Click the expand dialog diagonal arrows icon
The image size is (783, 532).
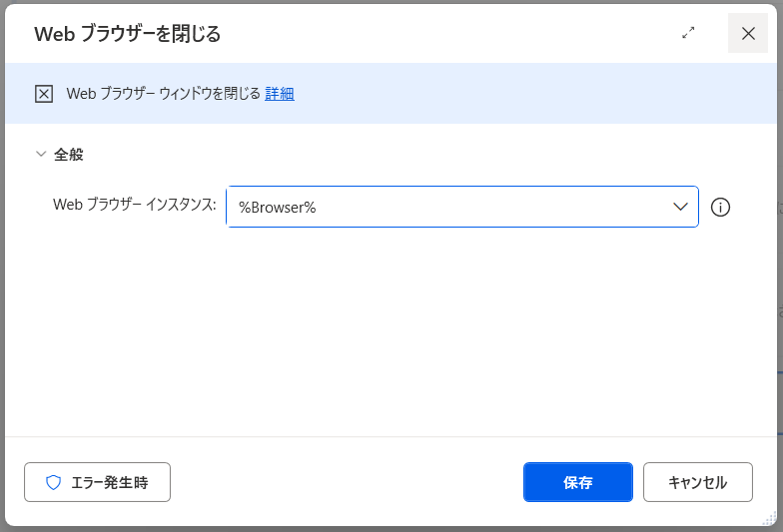tap(688, 33)
